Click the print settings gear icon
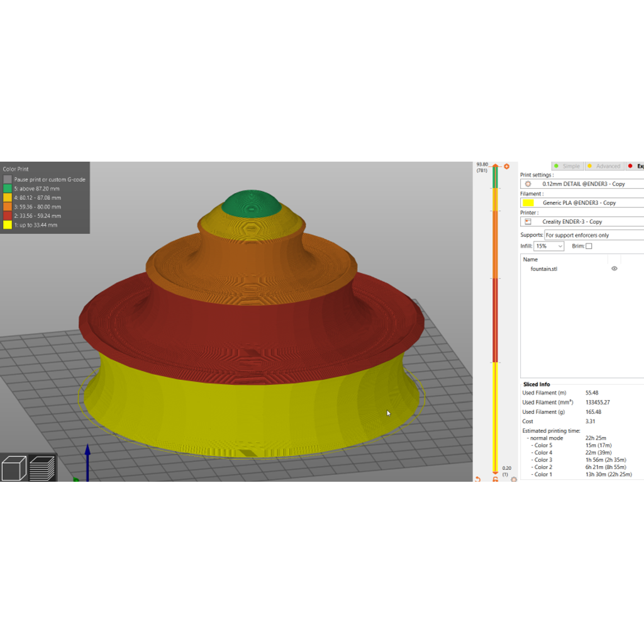 (528, 184)
